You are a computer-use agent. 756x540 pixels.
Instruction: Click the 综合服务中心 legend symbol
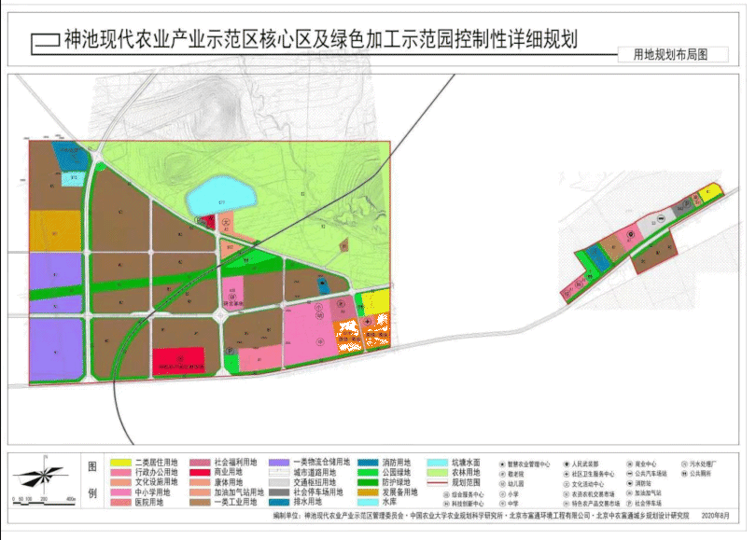(446, 494)
